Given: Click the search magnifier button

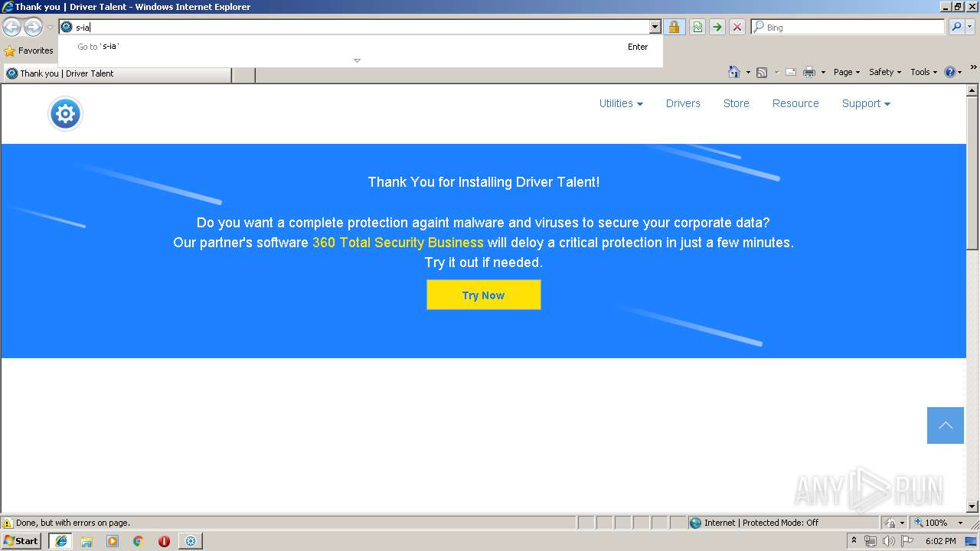Looking at the screenshot, I should [x=956, y=27].
